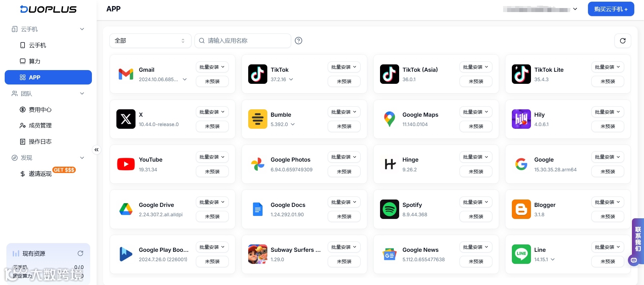
Task: Click the Line app icon
Action: 521,254
